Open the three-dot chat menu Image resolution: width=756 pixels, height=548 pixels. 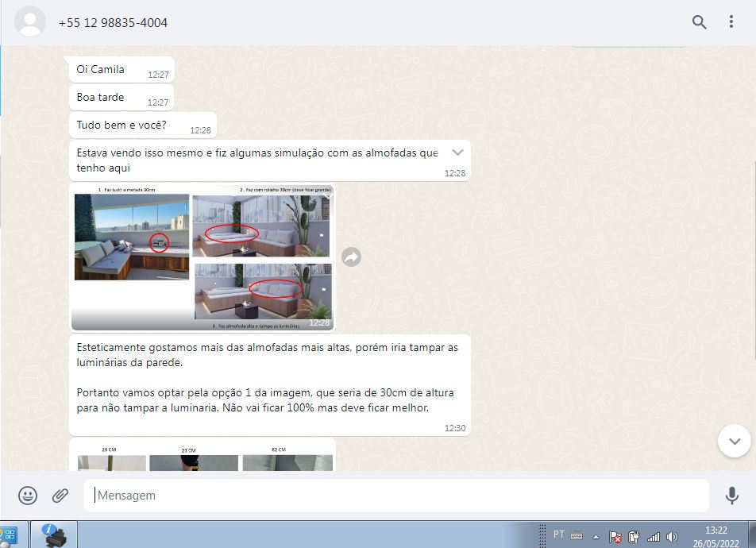tap(731, 21)
